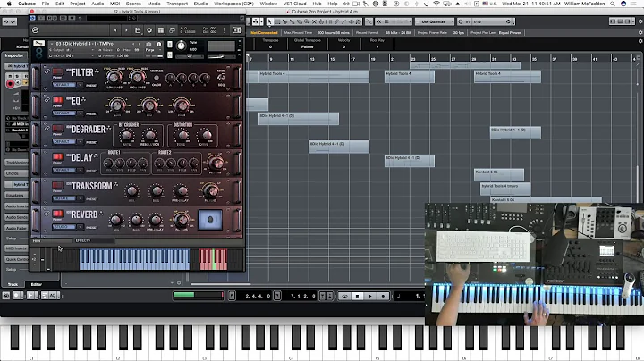
Task: Open Audio Sends inspector section
Action: [16, 217]
